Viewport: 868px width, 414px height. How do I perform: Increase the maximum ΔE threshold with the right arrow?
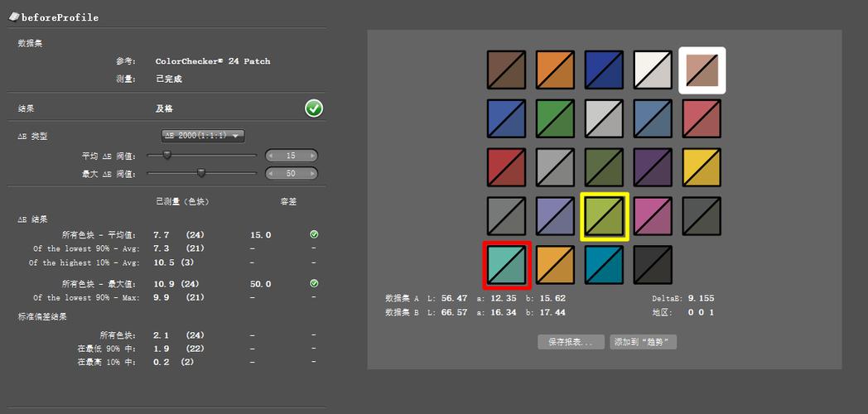[313, 173]
